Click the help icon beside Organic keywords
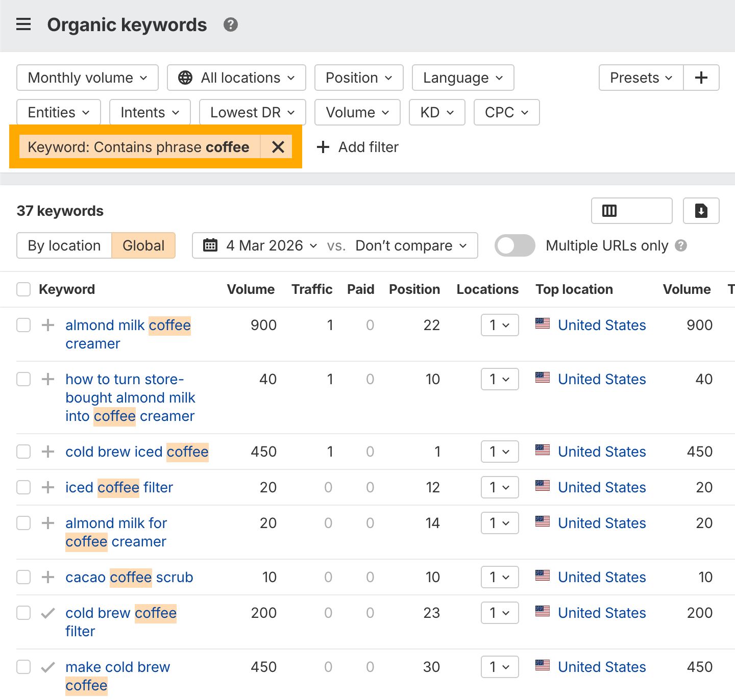The height and width of the screenshot is (700, 735). [231, 24]
